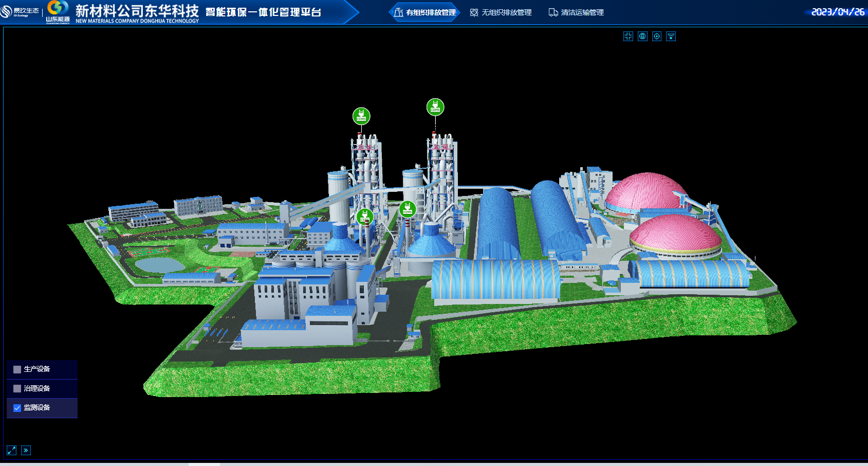Switch to the 无组织排放管理 tab
Viewport: 868px width, 466px height.
pyautogui.click(x=501, y=12)
